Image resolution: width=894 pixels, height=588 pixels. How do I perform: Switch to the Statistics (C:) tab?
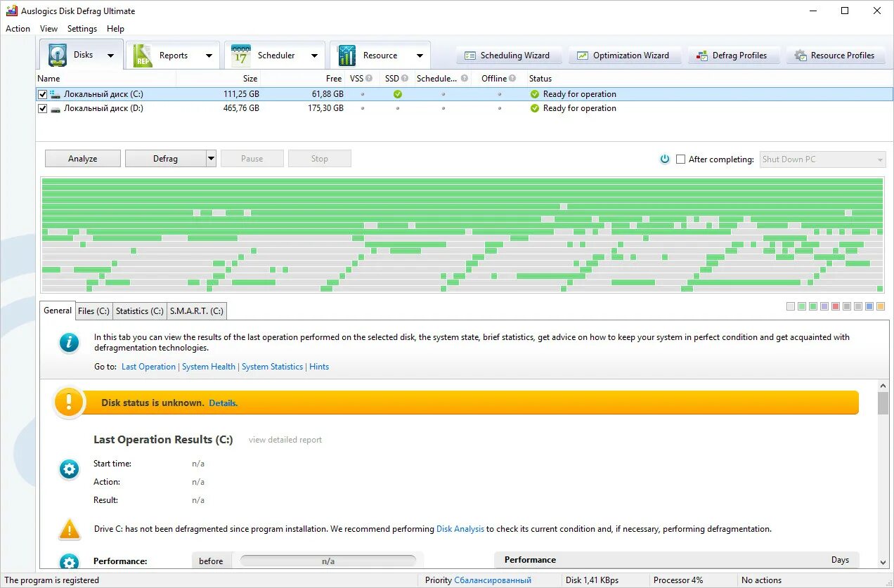[x=139, y=311]
